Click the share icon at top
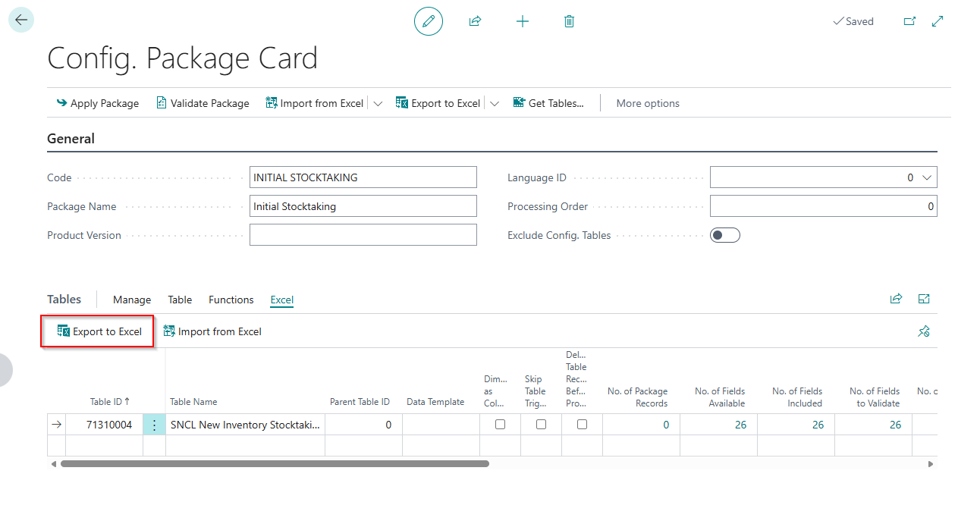 (476, 21)
